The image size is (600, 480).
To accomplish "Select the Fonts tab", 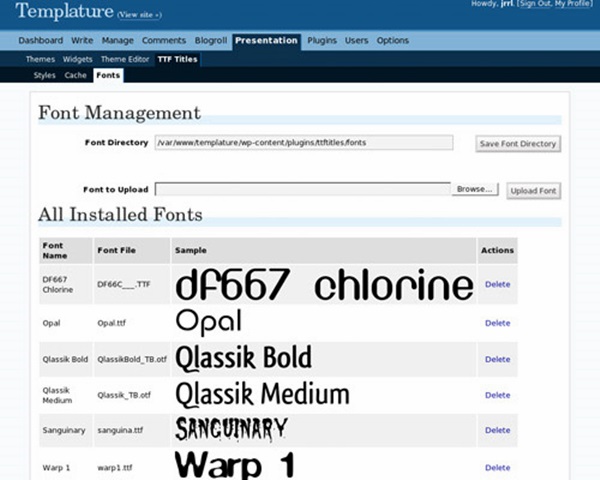I will (108, 75).
